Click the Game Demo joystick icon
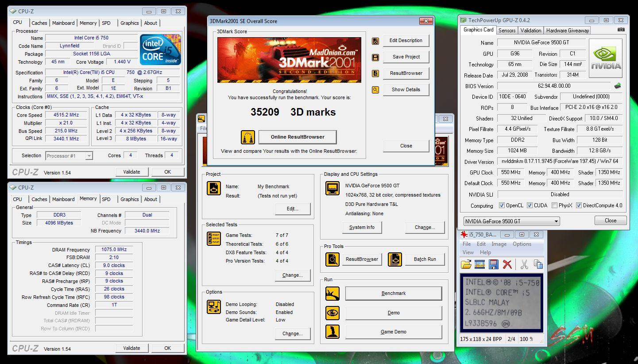Image resolution: width=638 pixels, height=364 pixels. pos(332,332)
